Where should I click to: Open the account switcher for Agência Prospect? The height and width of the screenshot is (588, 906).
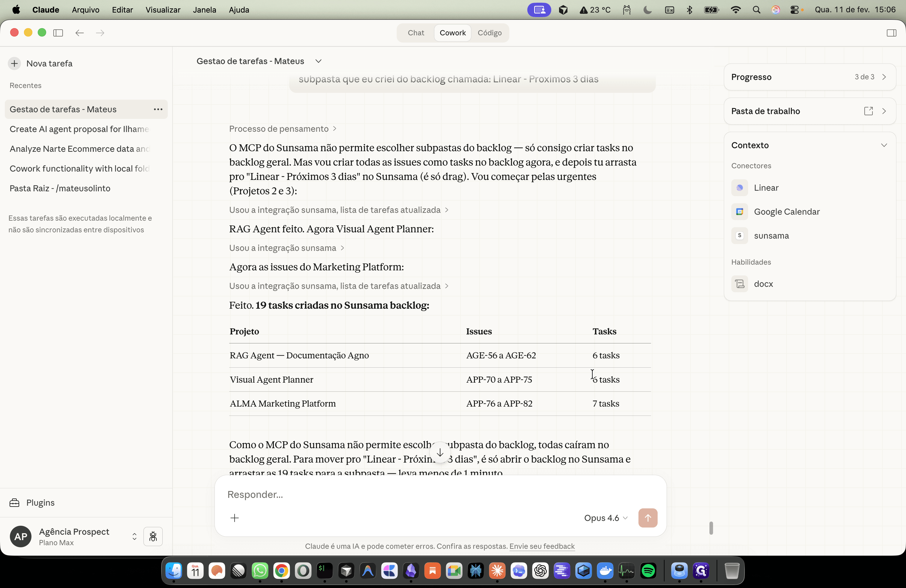tap(135, 537)
